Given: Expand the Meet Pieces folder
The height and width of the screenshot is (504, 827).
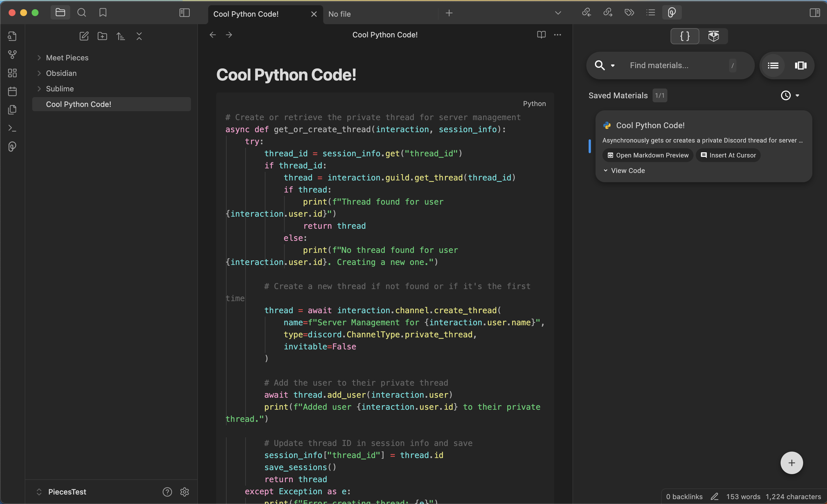Looking at the screenshot, I should (39, 58).
